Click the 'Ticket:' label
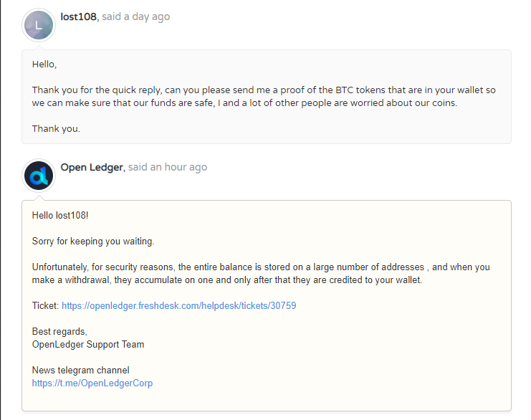531x420 pixels. (x=45, y=305)
